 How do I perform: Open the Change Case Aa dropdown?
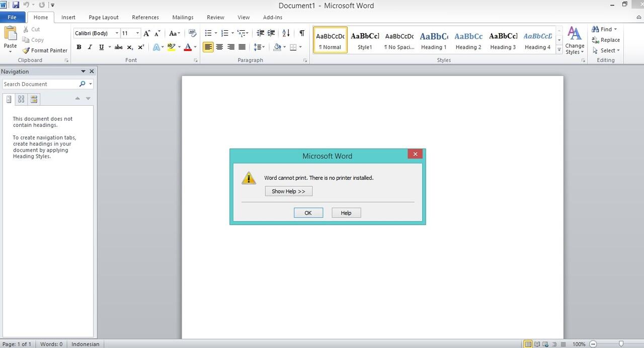(174, 33)
